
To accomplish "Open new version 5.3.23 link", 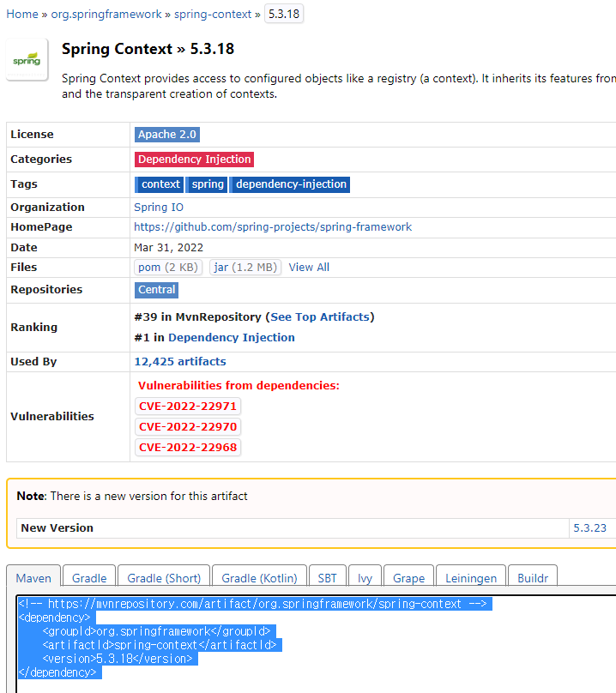I will point(590,528).
